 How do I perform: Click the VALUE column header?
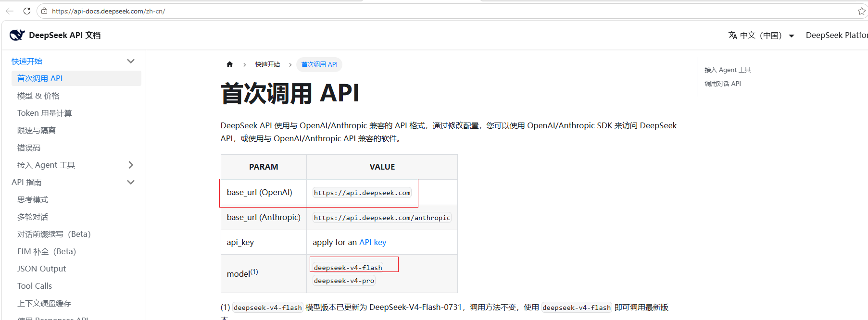(x=382, y=167)
